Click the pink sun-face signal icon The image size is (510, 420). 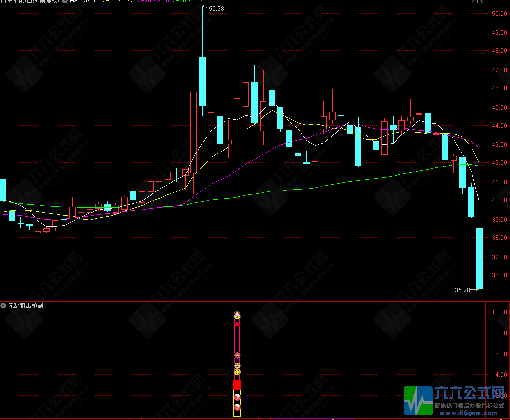237,355
